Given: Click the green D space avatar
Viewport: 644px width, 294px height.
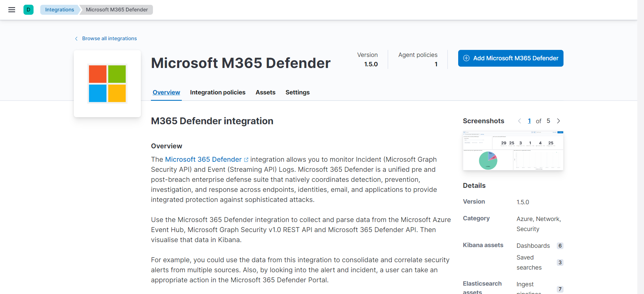Looking at the screenshot, I should pos(29,10).
